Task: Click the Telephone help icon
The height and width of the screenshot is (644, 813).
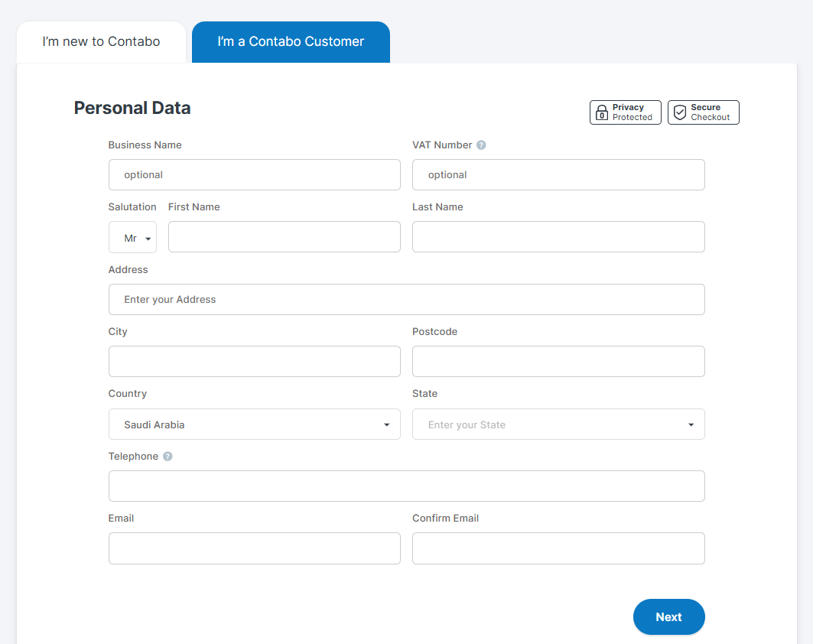Action: click(167, 457)
